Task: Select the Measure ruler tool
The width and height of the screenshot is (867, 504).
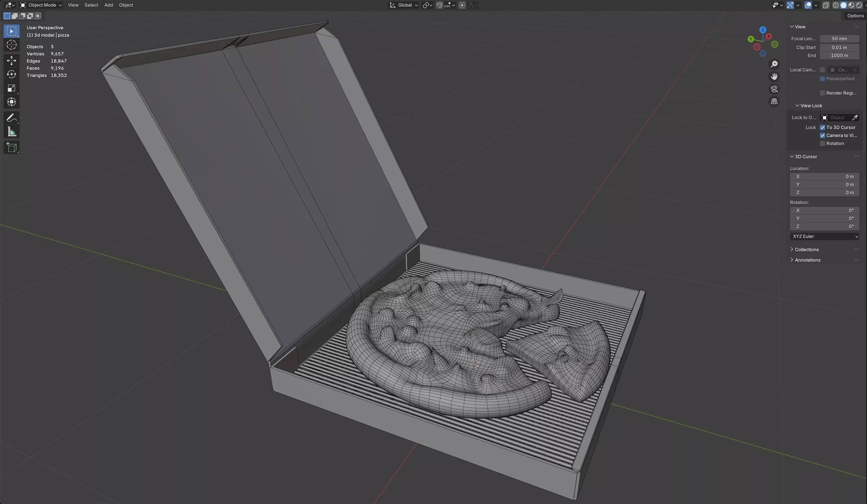Action: click(x=11, y=132)
